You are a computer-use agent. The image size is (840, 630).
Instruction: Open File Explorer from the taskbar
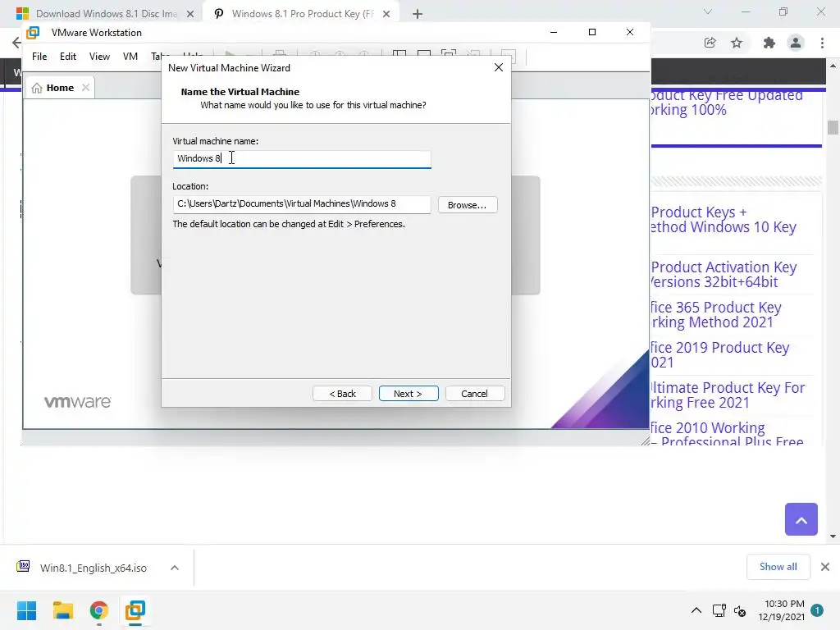click(62, 610)
